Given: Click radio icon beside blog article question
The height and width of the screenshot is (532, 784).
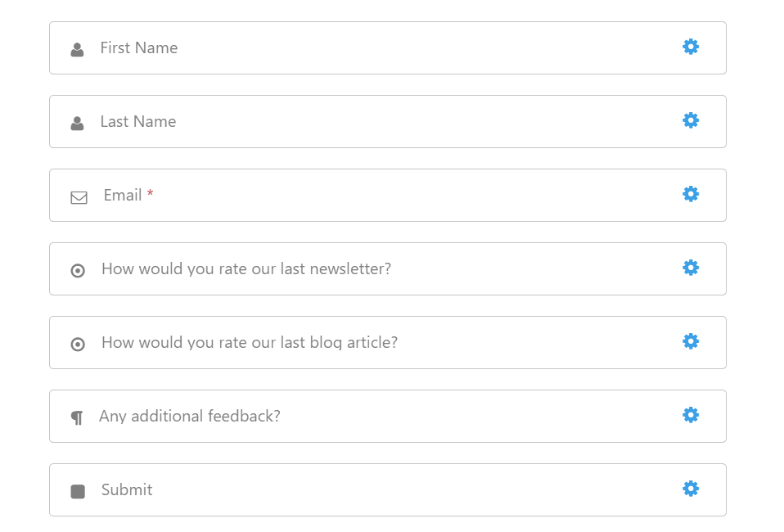Looking at the screenshot, I should click(78, 344).
